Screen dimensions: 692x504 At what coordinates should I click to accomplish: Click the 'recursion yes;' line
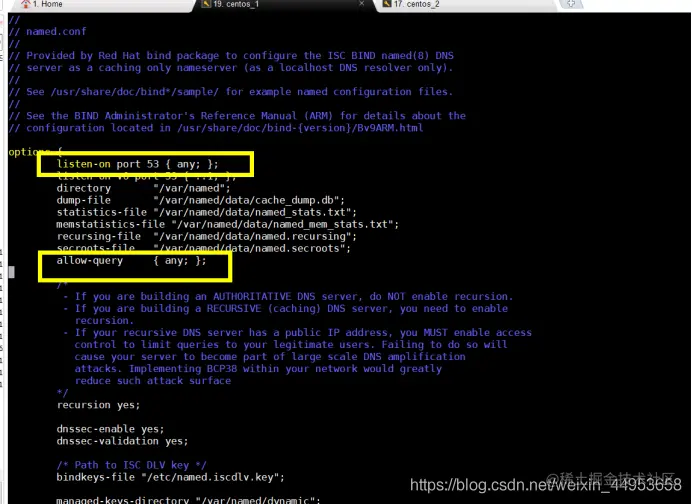tap(98, 405)
